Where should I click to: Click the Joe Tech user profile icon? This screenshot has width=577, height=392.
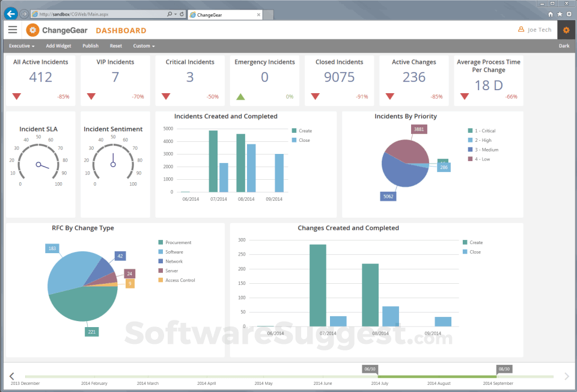click(521, 29)
